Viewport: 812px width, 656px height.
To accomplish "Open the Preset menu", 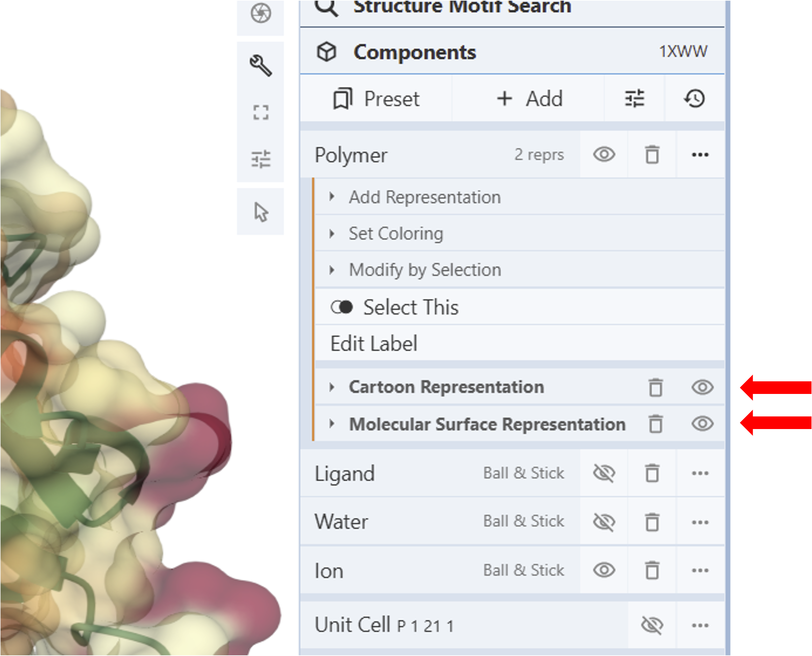I will click(x=376, y=99).
